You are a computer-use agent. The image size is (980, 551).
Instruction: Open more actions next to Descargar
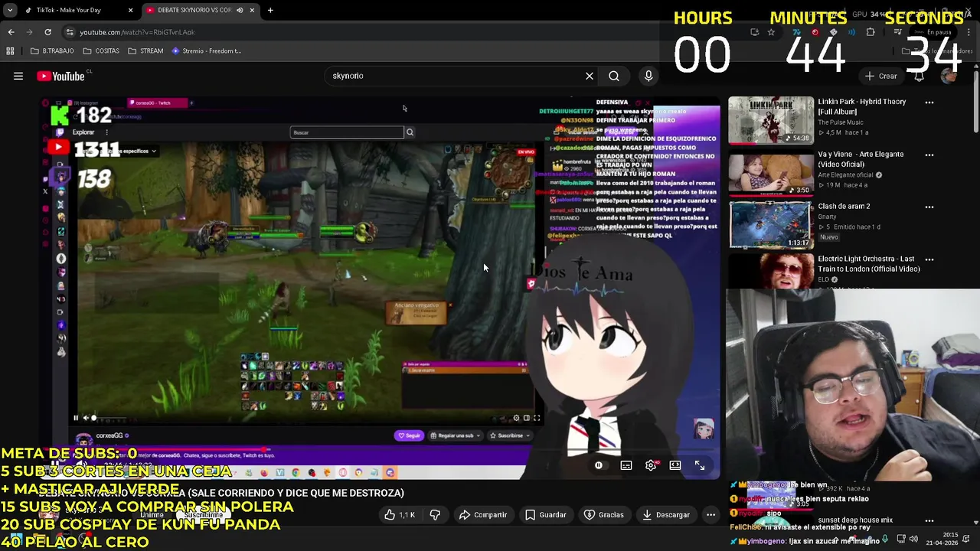tap(710, 515)
